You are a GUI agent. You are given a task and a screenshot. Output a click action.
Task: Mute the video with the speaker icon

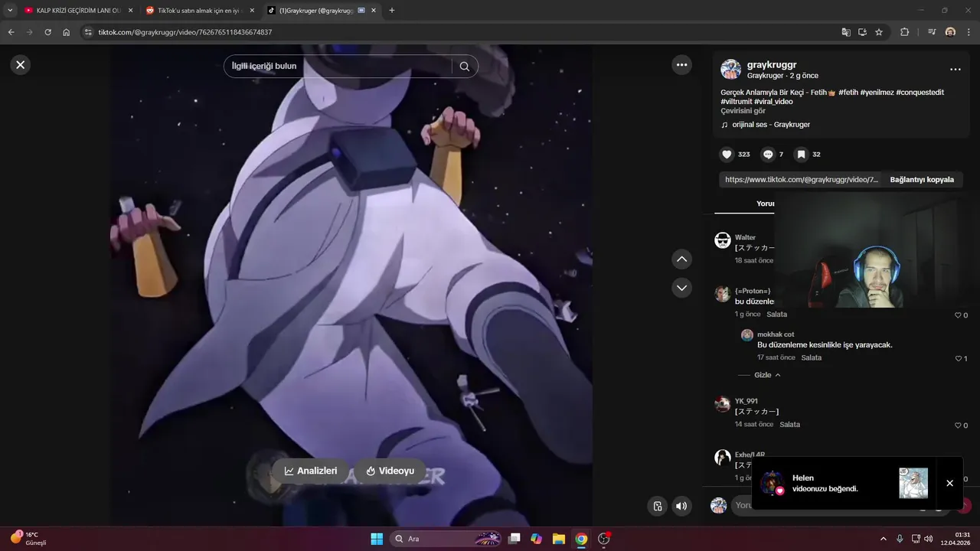[x=681, y=506]
